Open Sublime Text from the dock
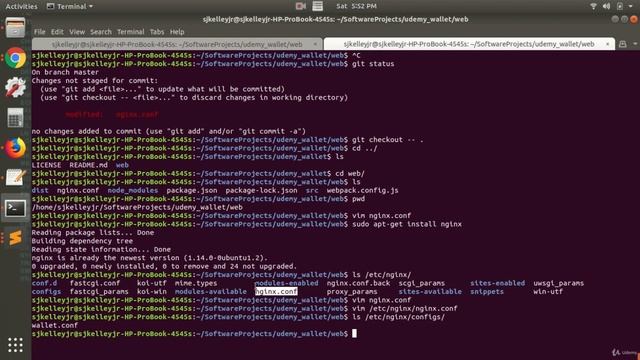 (x=16, y=238)
